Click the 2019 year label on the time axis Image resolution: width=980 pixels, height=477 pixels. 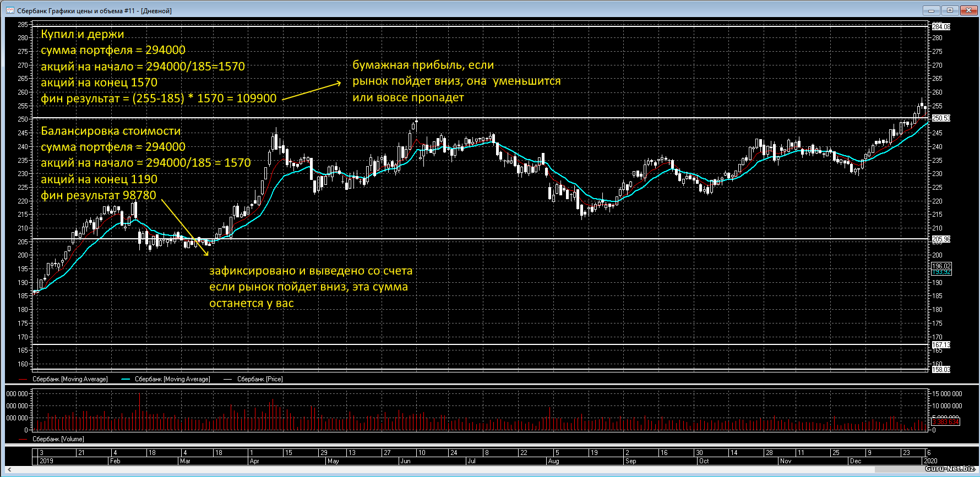(x=46, y=461)
